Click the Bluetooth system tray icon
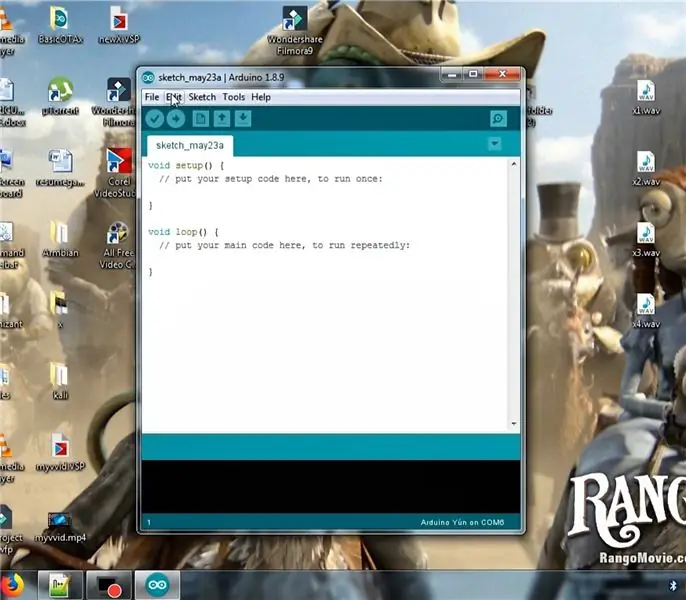The width and height of the screenshot is (686, 600). 673,585
